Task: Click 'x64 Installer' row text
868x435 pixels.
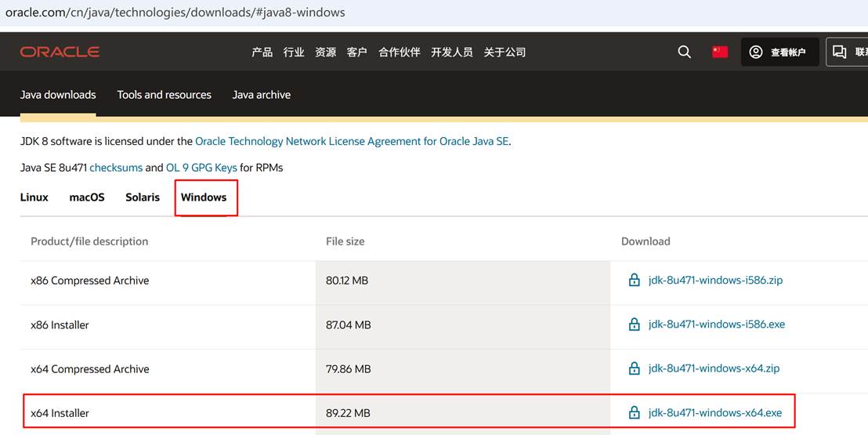Action: click(60, 413)
